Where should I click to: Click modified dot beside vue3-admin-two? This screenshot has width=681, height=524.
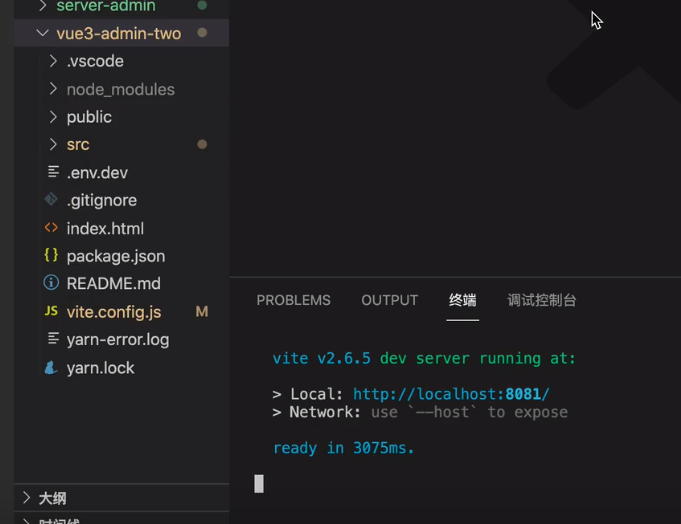[x=202, y=33]
